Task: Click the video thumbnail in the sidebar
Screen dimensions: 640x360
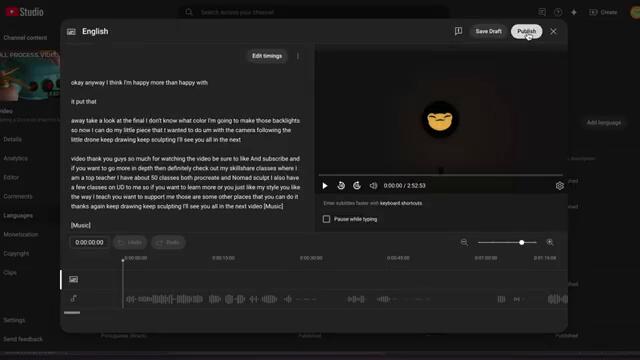Action: 30,76
